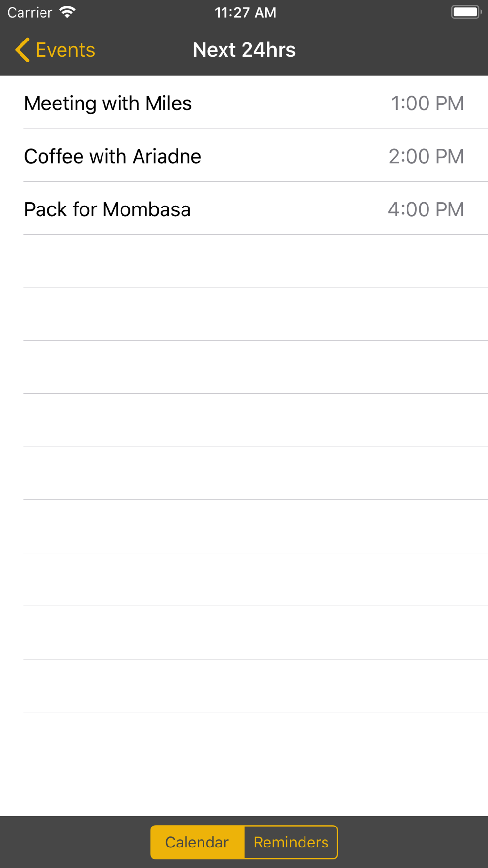
Task: Open the Coffee with Ariadne event
Action: click(x=112, y=157)
